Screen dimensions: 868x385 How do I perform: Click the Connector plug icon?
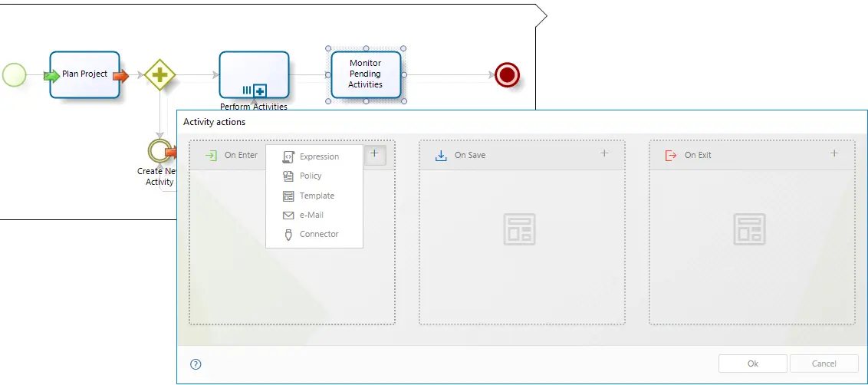click(288, 235)
